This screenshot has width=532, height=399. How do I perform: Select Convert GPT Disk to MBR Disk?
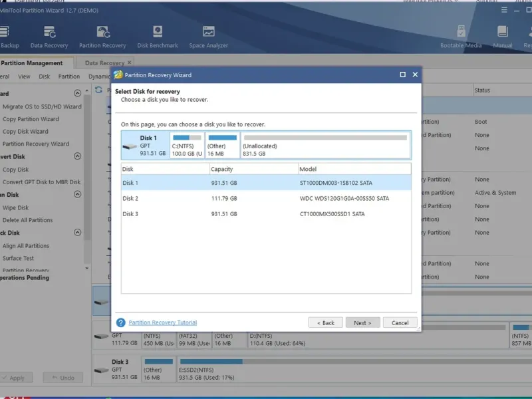(41, 182)
